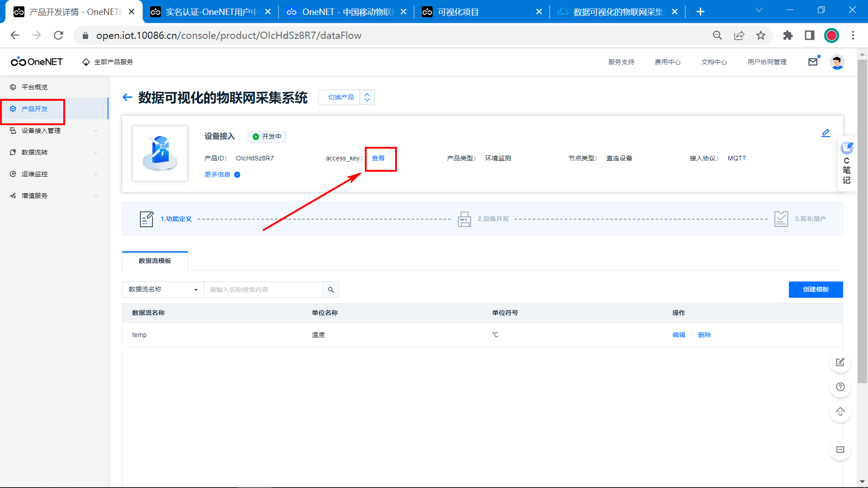
Task: Open the help question-mark floating icon
Action: click(x=840, y=387)
